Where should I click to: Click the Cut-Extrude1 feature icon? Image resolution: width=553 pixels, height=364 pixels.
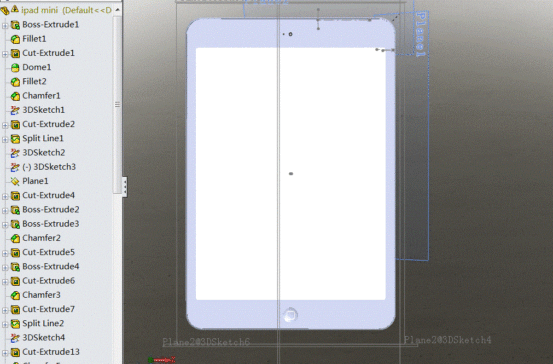(x=15, y=54)
